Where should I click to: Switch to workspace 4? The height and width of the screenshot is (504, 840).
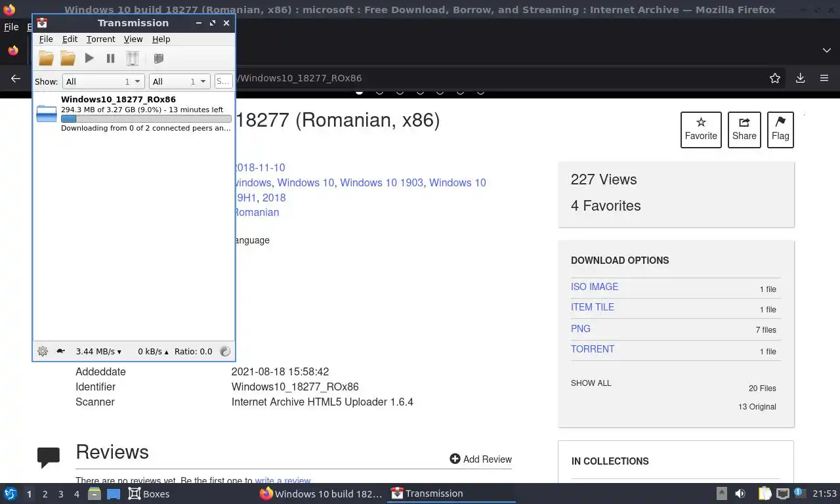coord(76,494)
